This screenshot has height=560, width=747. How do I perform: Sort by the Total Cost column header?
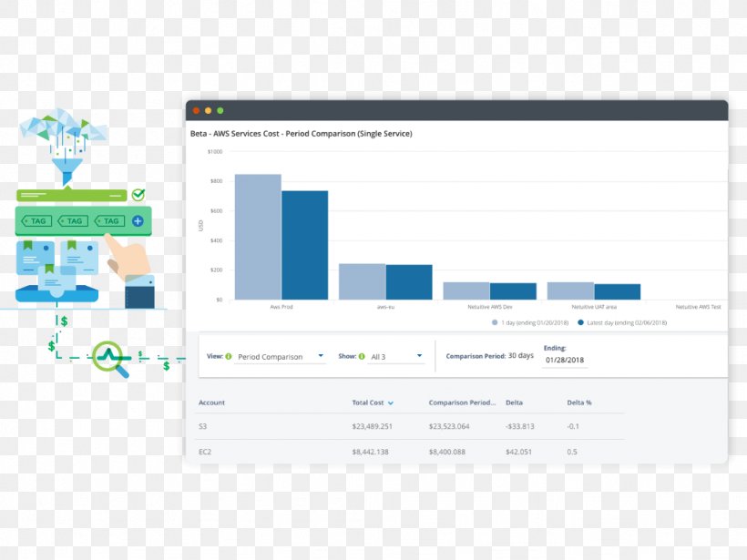click(368, 402)
